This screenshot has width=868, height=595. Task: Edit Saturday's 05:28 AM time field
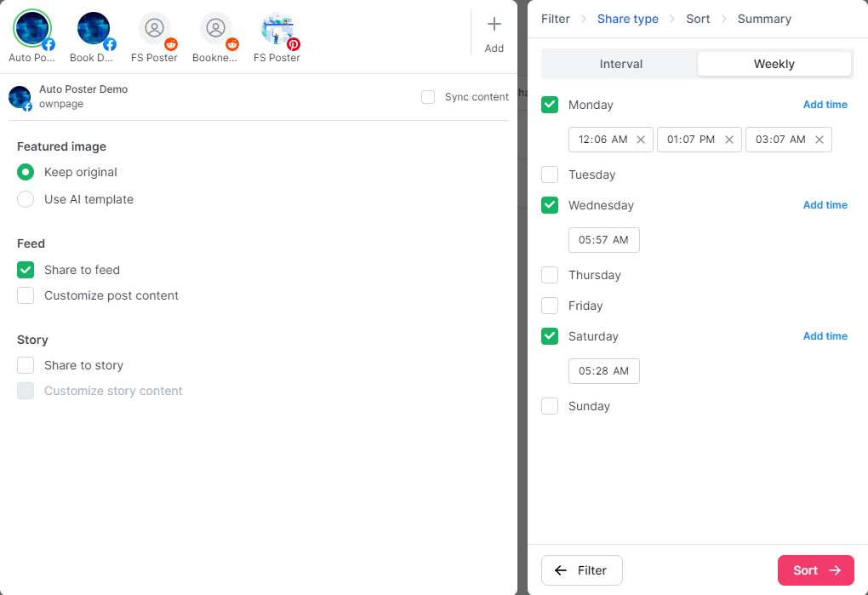tap(604, 371)
